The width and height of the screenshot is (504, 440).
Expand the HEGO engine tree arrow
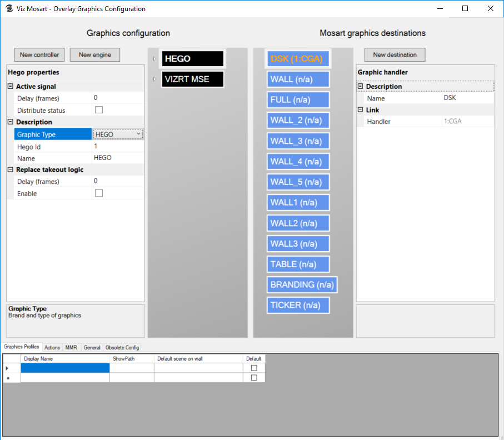pyautogui.click(x=154, y=59)
